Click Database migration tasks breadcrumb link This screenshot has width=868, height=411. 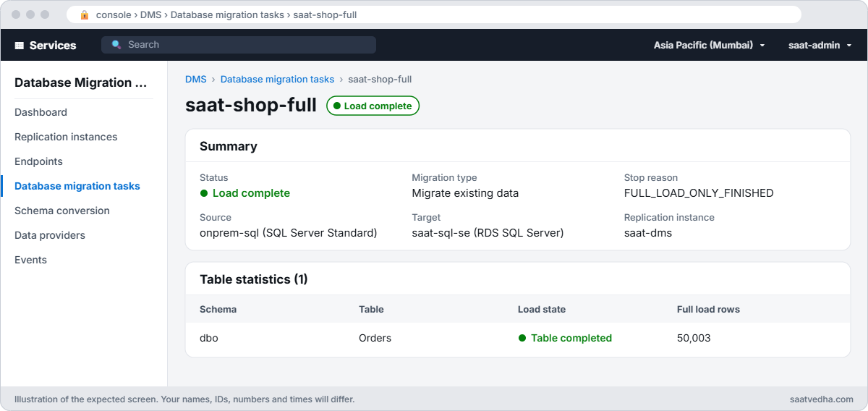pos(277,79)
